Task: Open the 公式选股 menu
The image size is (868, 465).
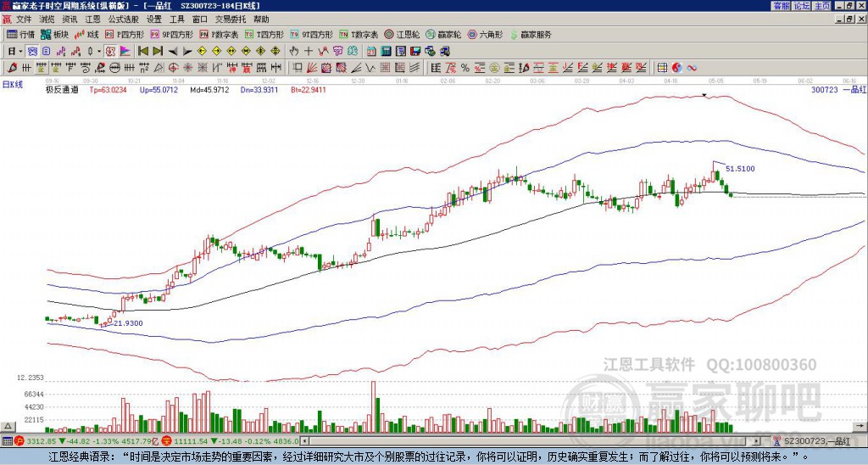Action: click(x=124, y=20)
